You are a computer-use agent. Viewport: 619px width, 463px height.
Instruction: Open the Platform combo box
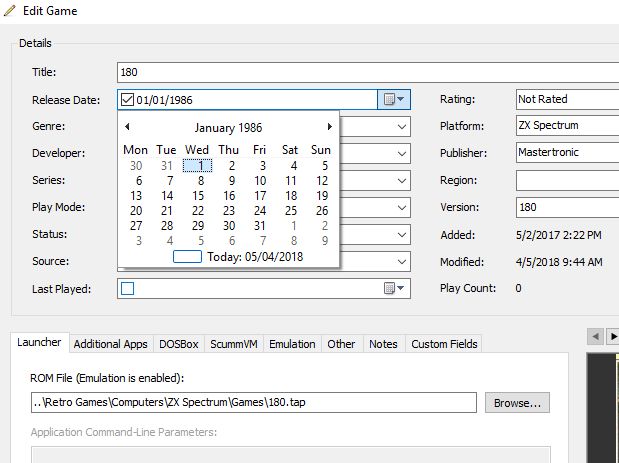coord(567,126)
